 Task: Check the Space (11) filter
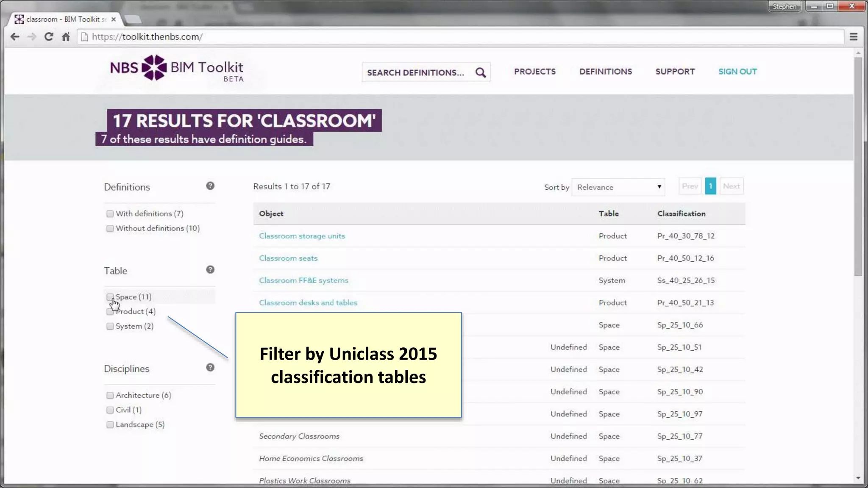[x=110, y=297]
